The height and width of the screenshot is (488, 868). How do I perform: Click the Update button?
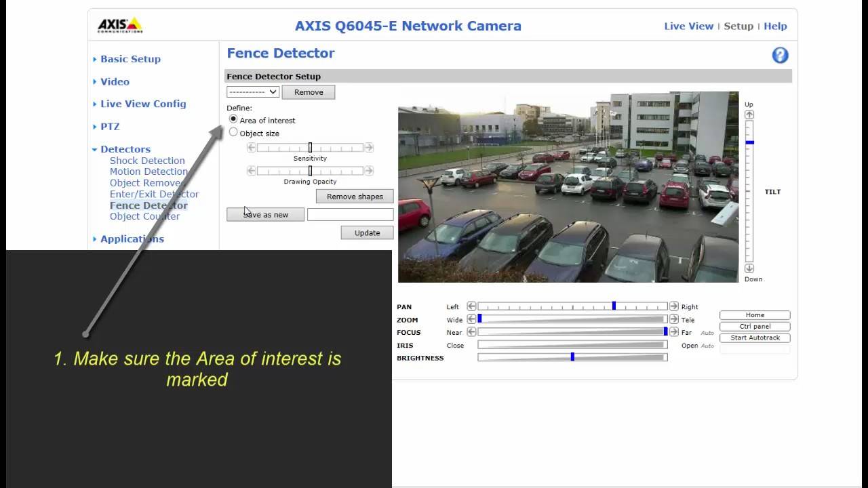tap(367, 232)
